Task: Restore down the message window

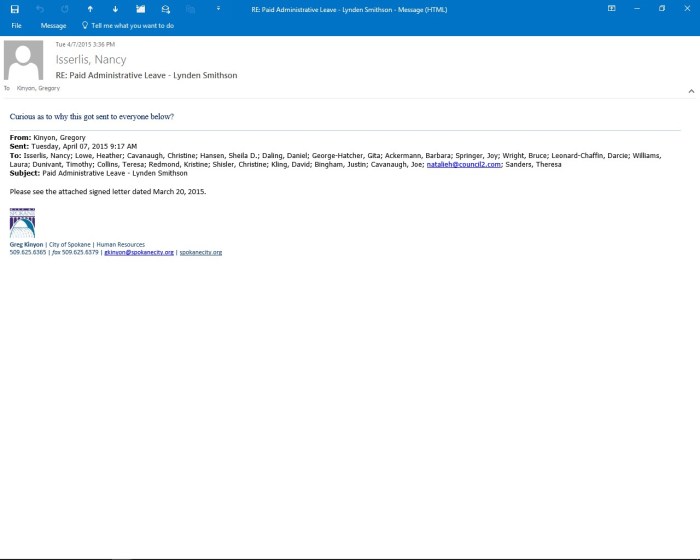Action: pyautogui.click(x=662, y=8)
